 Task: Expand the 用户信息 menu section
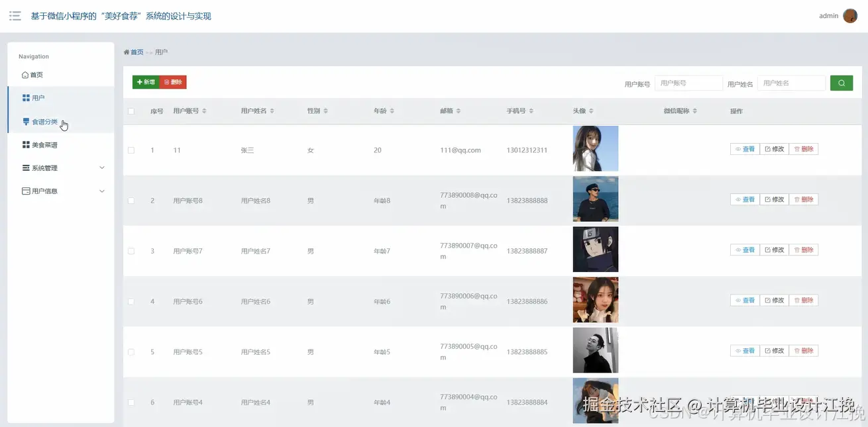(x=102, y=191)
